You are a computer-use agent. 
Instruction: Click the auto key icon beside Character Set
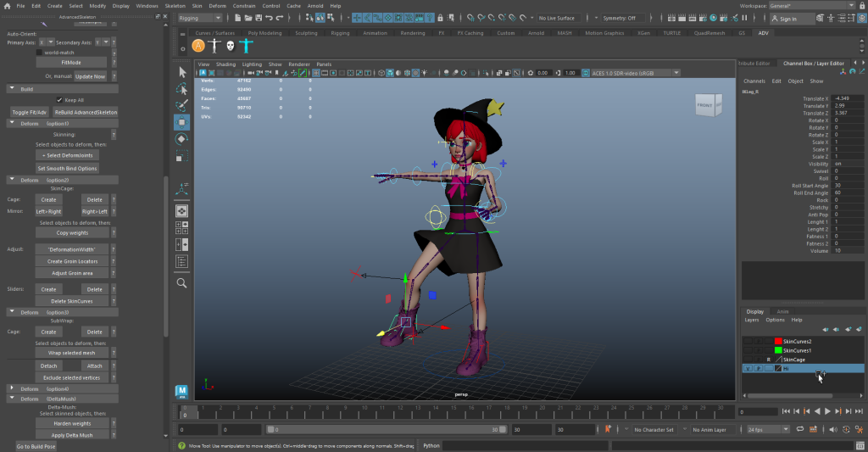click(x=608, y=429)
